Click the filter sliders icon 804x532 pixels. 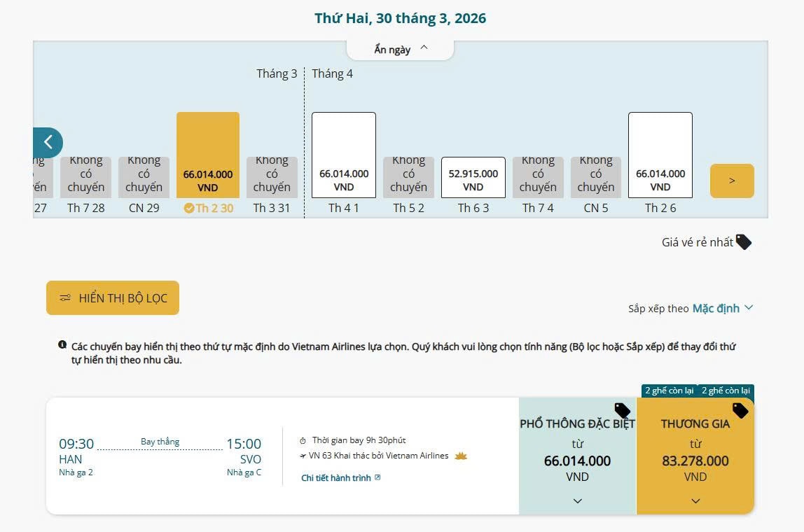[x=65, y=298]
